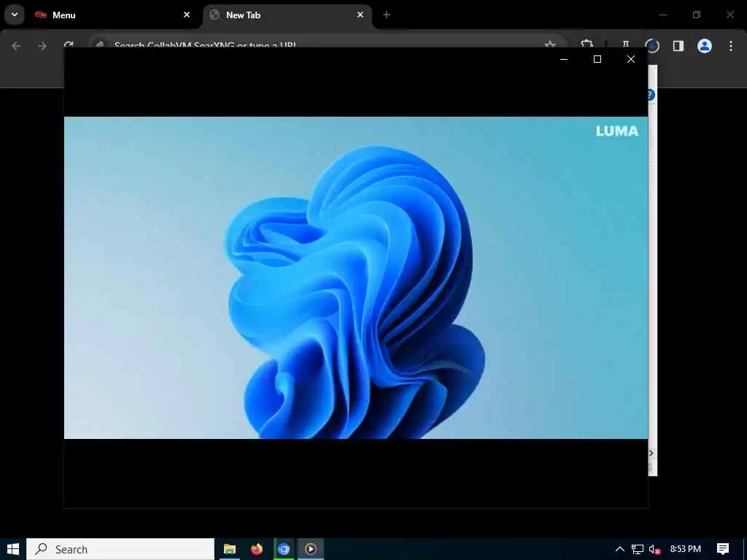Image resolution: width=747 pixels, height=560 pixels.
Task: Click the video frame with blue bloom
Action: click(356, 278)
